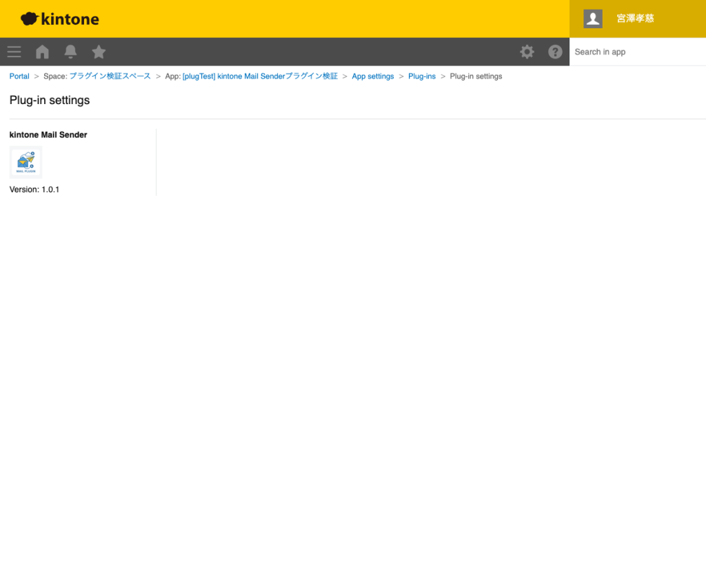Image resolution: width=706 pixels, height=588 pixels.
Task: Click the Mail Plugin envelope icon
Action: pyautogui.click(x=25, y=161)
